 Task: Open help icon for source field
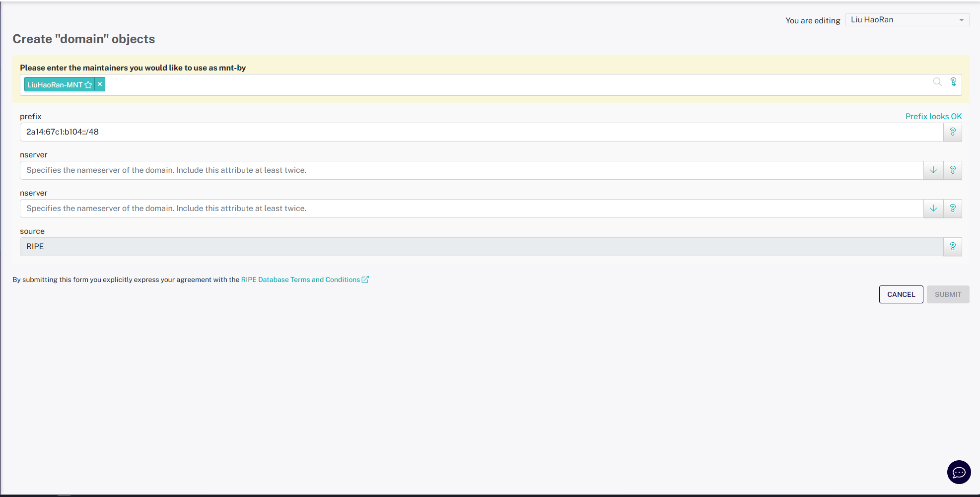point(953,247)
